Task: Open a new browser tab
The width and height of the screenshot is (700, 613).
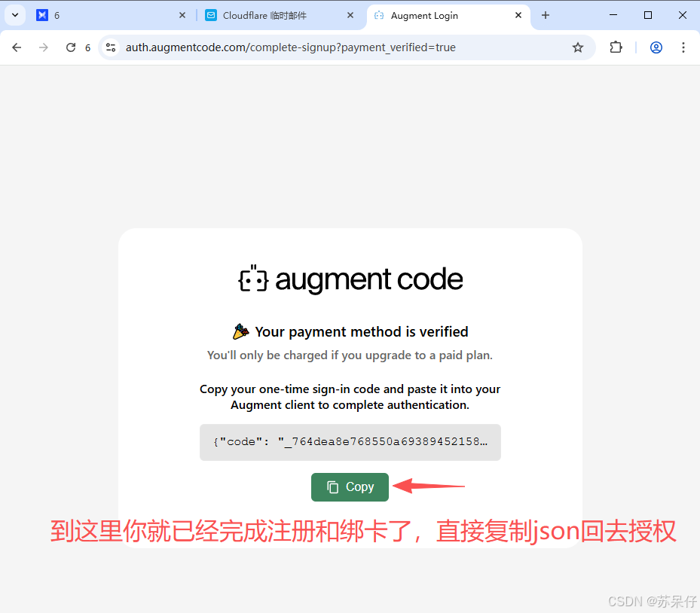Action: pyautogui.click(x=546, y=15)
